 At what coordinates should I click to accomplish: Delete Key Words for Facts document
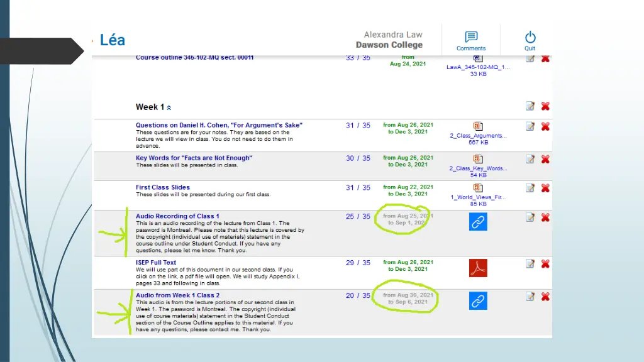[545, 159]
